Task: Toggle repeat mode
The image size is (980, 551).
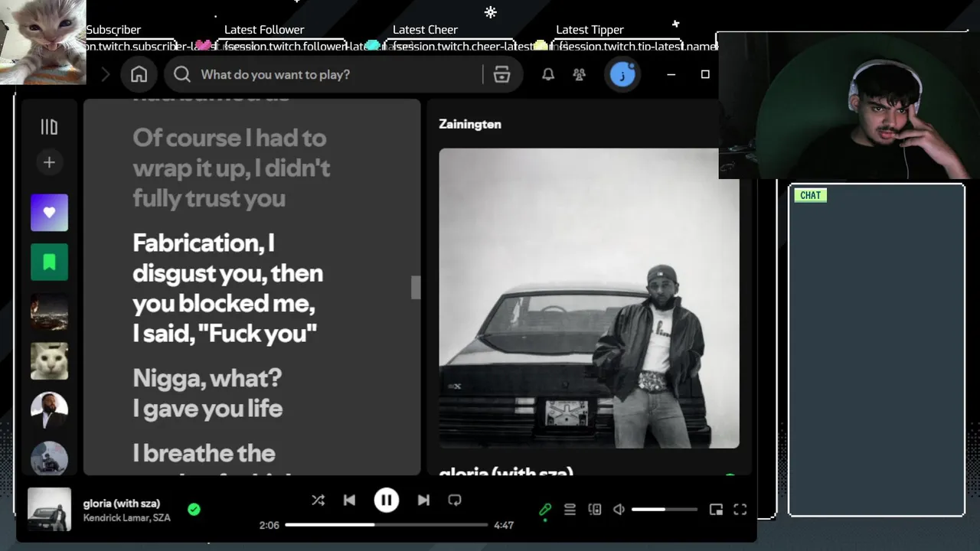Action: (x=455, y=500)
